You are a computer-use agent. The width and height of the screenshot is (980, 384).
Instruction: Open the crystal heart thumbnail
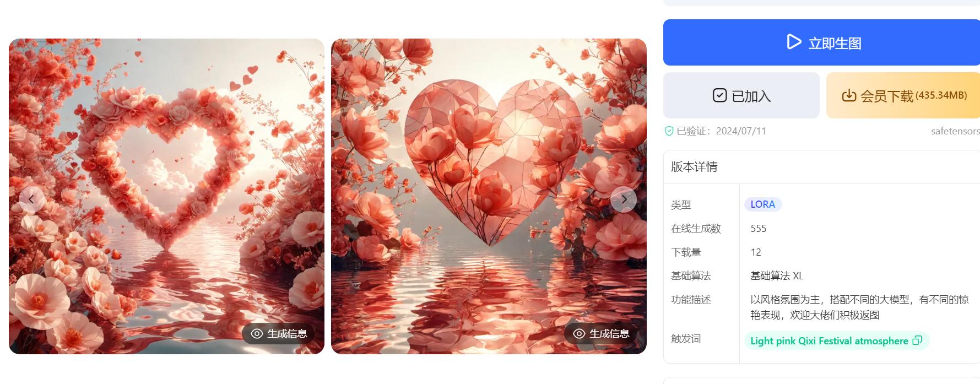(x=489, y=196)
